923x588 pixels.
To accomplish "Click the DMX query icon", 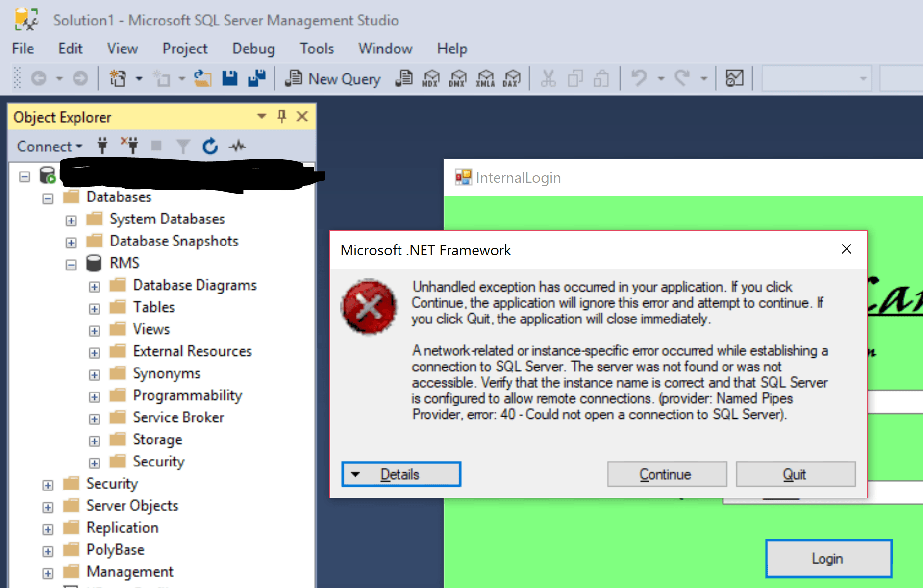I will [x=458, y=78].
